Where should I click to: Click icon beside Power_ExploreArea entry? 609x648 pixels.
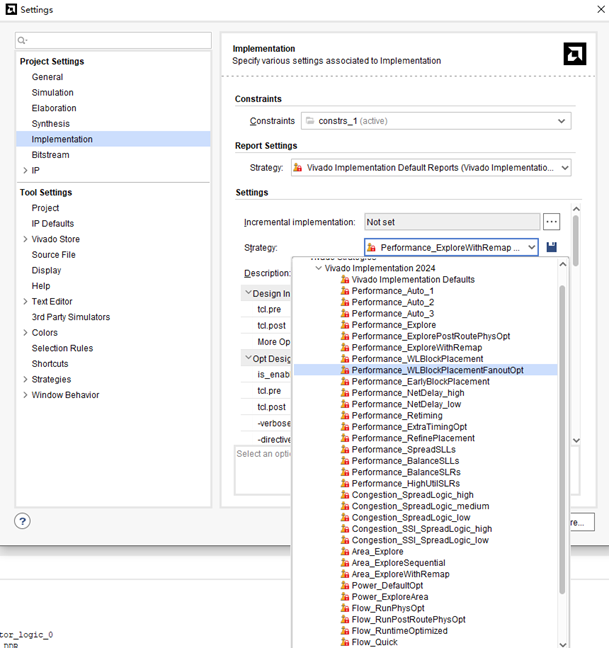click(345, 597)
